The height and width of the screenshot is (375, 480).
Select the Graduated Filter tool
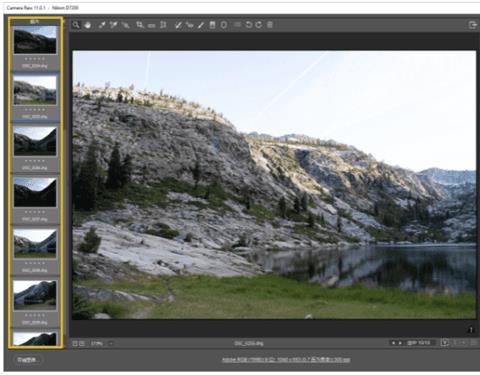pos(212,25)
